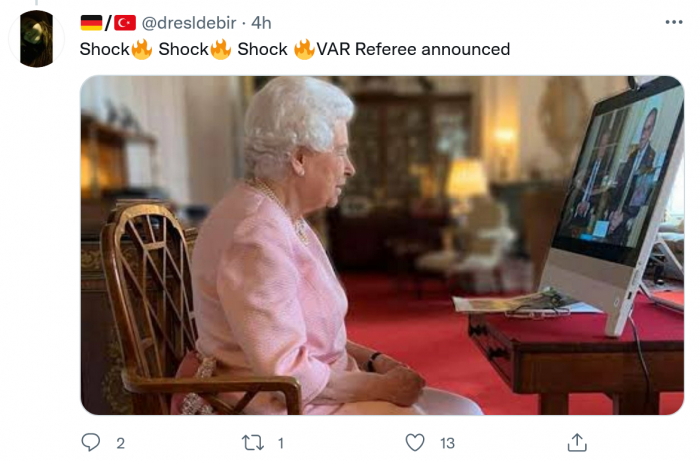Click the reply speech bubble icon
Viewport: 700px width, 461px height.
tap(91, 442)
